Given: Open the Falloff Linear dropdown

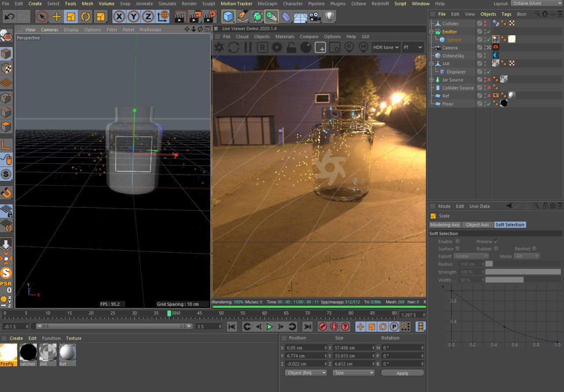Looking at the screenshot, I should 472,256.
